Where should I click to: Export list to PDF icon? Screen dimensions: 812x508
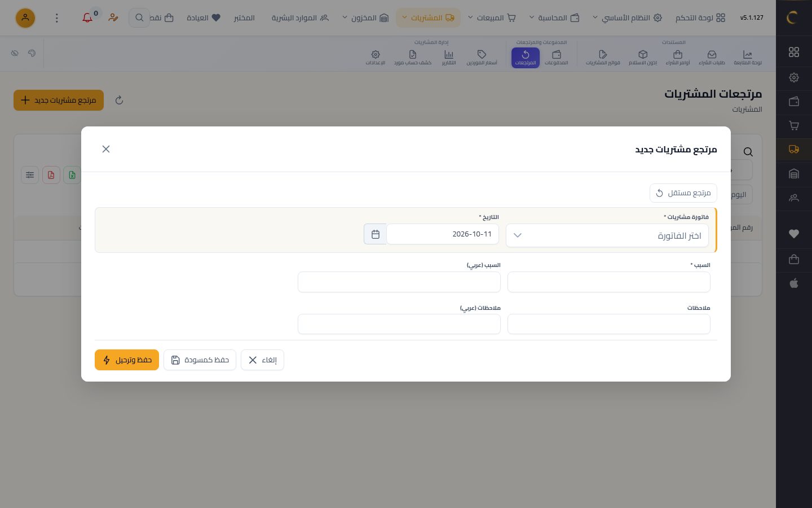pyautogui.click(x=51, y=175)
